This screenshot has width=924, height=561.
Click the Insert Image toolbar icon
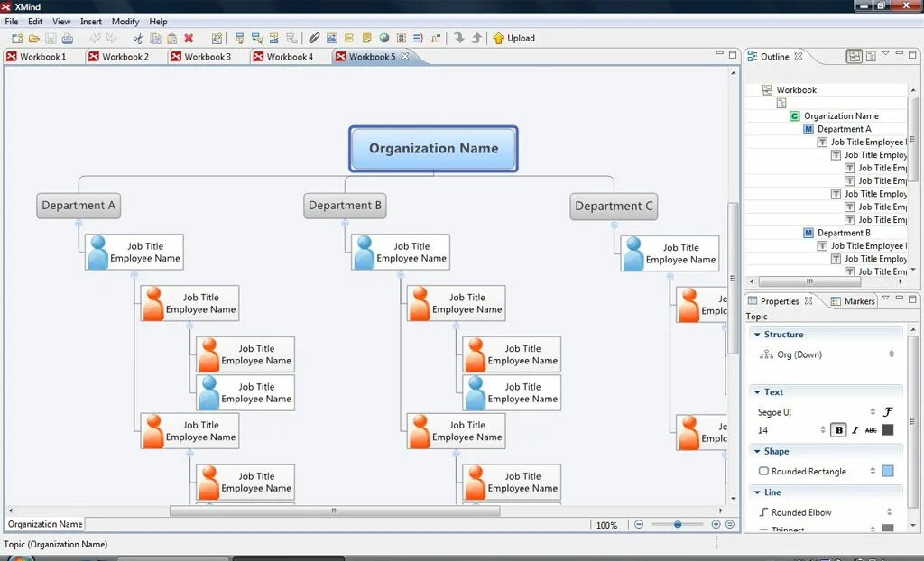click(332, 38)
